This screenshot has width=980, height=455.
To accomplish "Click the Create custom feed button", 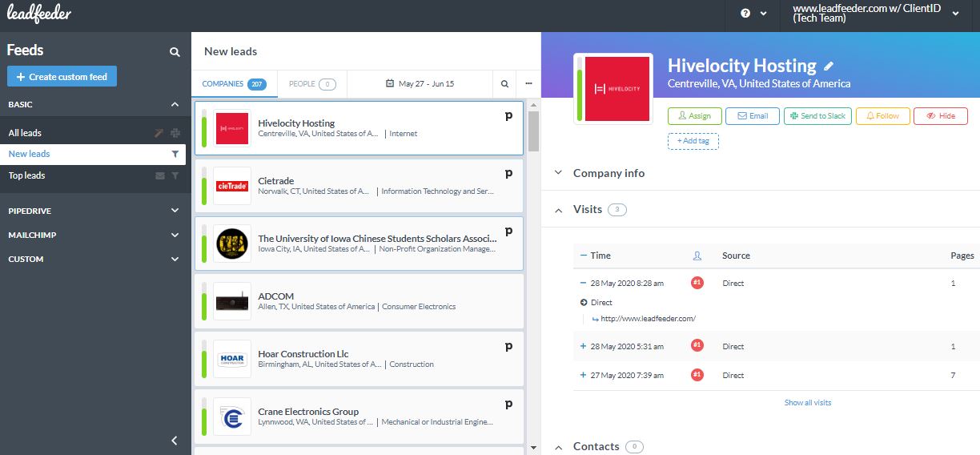I will pyautogui.click(x=62, y=77).
